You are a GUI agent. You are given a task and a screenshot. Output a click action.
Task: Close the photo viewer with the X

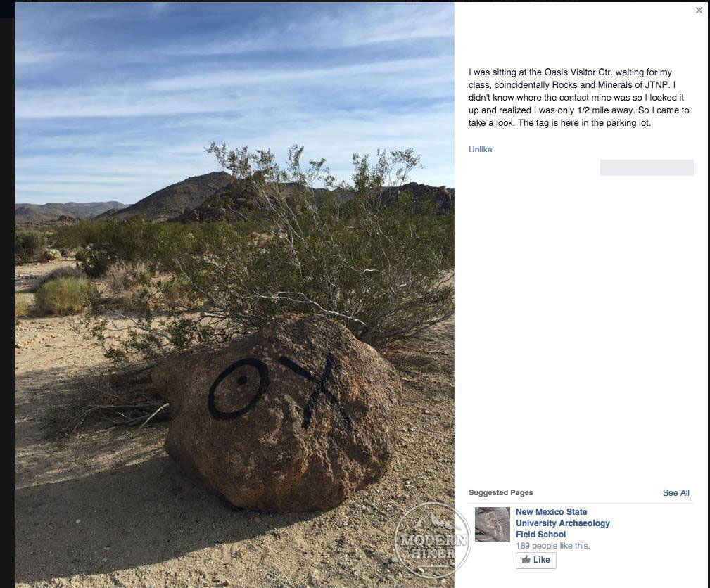[699, 10]
